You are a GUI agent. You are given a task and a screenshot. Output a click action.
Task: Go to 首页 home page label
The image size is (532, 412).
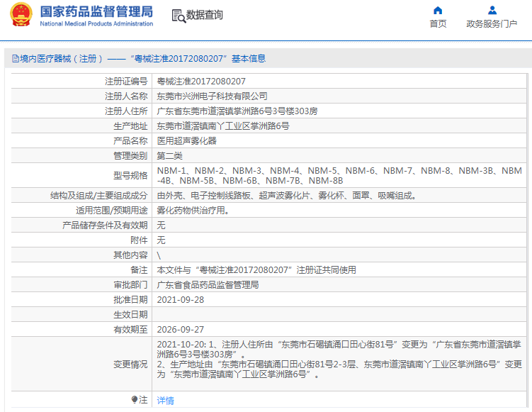tap(438, 24)
